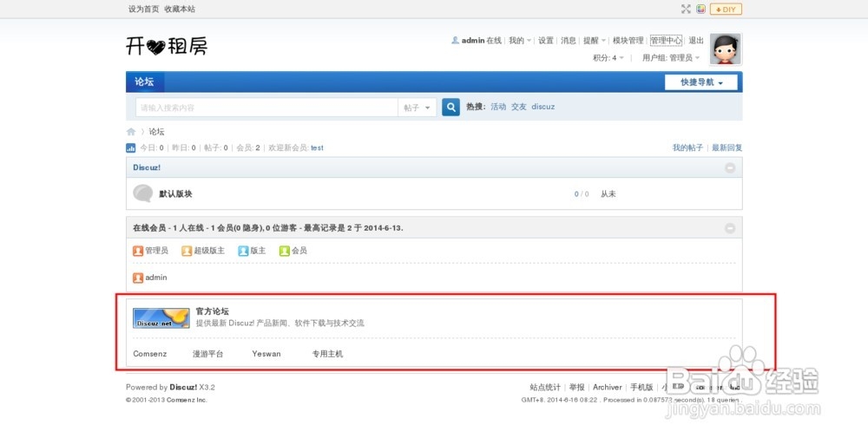Click the 举报 footer link
Image resolution: width=868 pixels, height=438 pixels.
click(577, 387)
